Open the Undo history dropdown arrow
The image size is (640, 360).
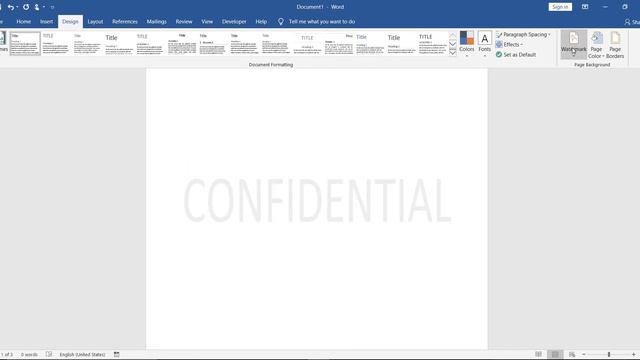click(x=17, y=7)
